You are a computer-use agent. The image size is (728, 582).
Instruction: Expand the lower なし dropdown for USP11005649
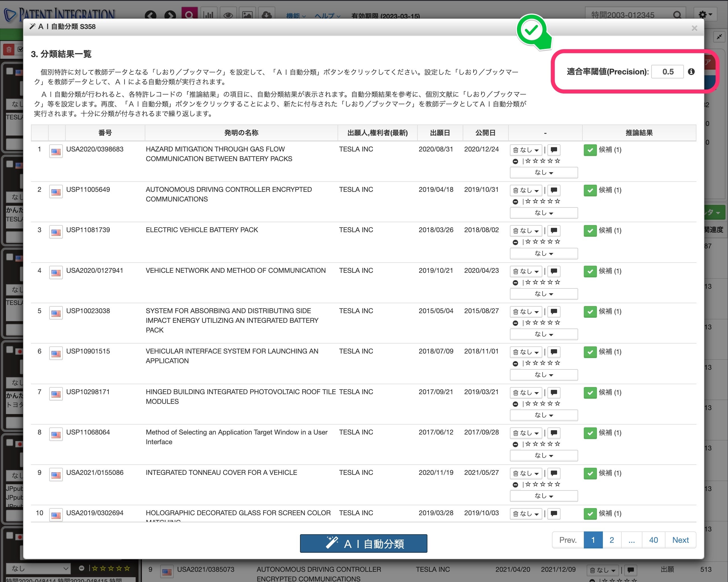coord(543,213)
